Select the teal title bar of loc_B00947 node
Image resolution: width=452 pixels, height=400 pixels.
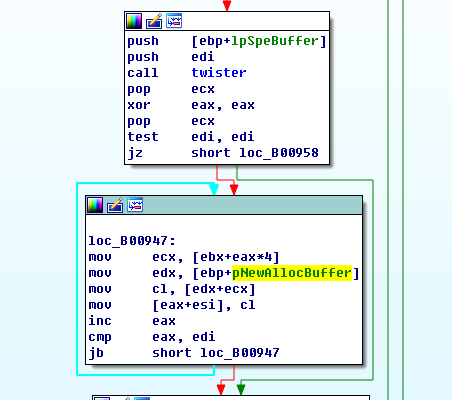224,205
